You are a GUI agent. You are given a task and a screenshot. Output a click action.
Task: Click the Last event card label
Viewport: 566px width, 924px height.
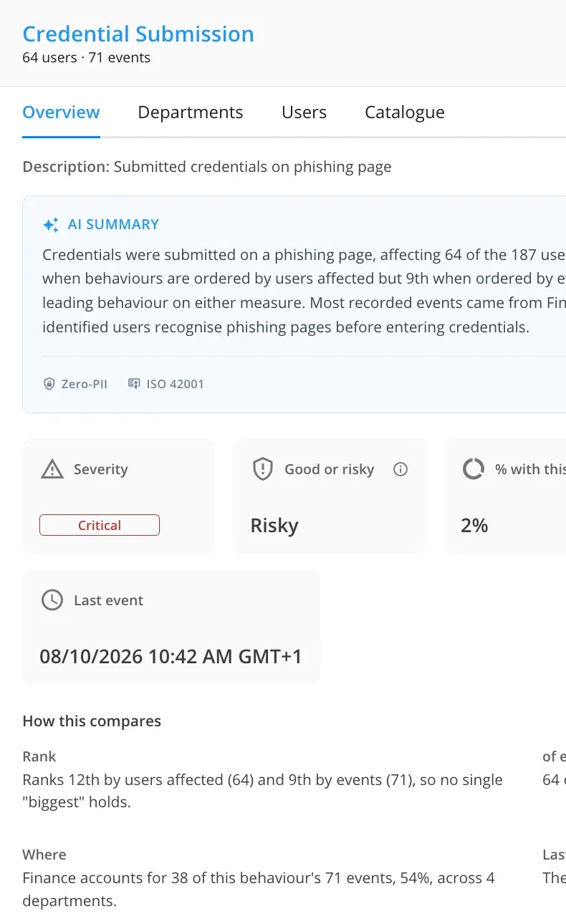(x=109, y=600)
